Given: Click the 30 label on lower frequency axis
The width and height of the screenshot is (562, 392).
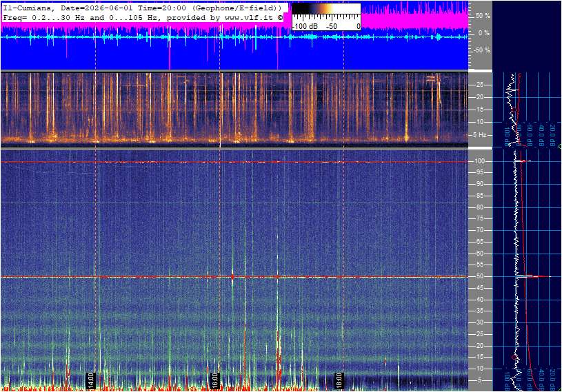Looking at the screenshot, I should pyautogui.click(x=479, y=322).
